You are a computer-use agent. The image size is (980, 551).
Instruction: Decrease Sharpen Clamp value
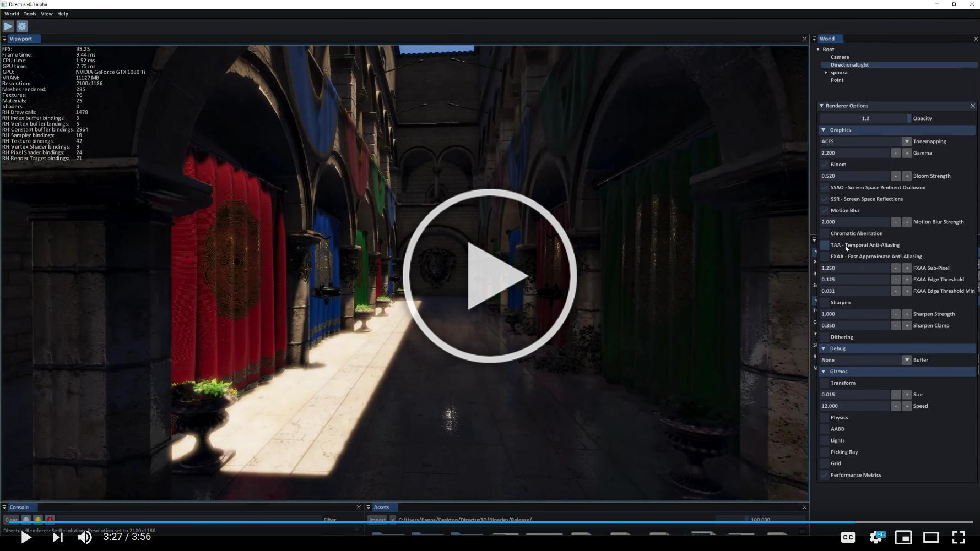[896, 326]
